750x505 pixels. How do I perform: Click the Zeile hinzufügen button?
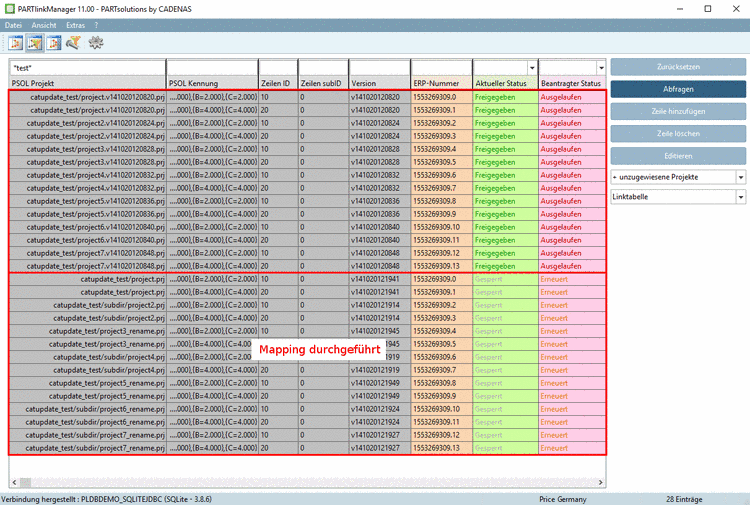point(678,111)
